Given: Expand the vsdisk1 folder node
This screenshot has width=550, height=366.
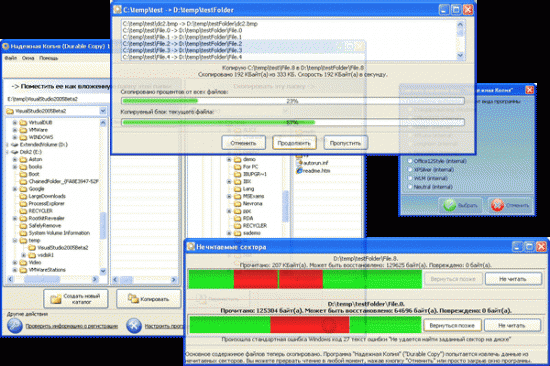Looking at the screenshot, I should pyautogui.click(x=24, y=255).
